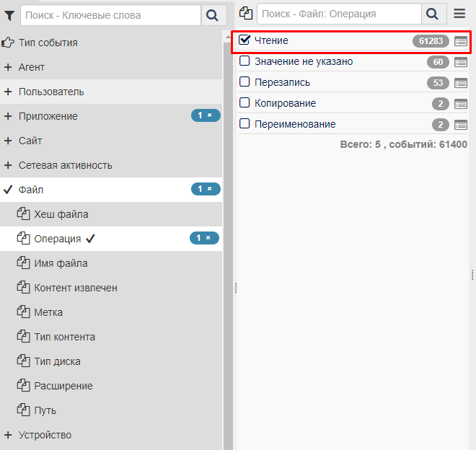
Task: Open the Тип события category
Action: [x=48, y=43]
